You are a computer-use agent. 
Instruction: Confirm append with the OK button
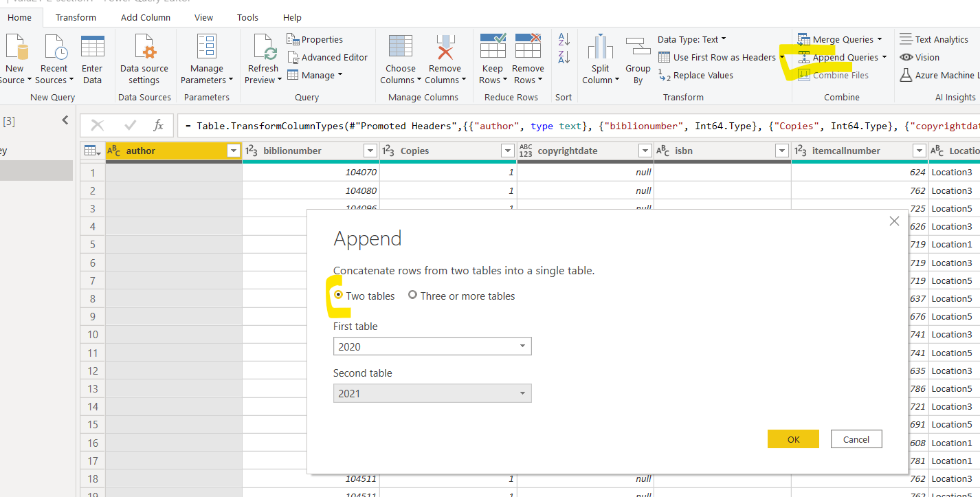(793, 439)
